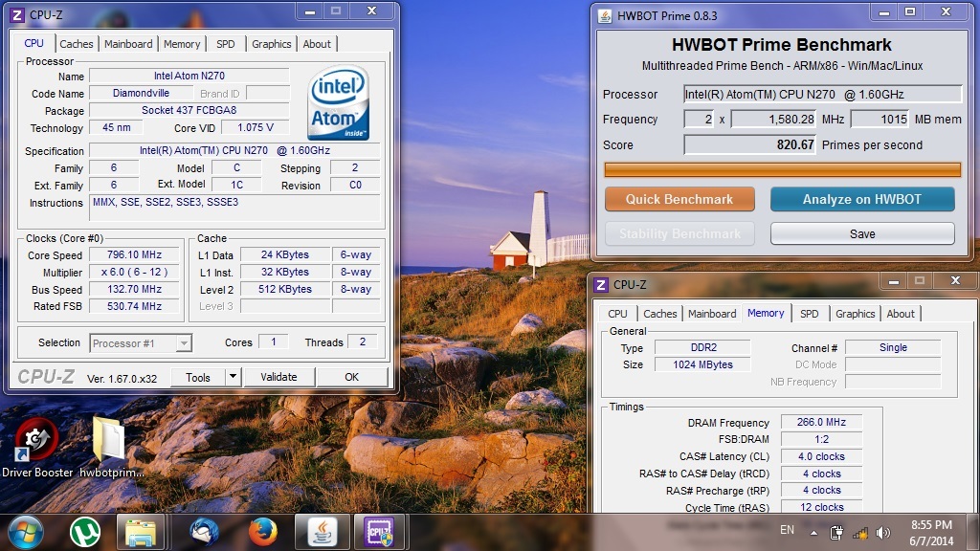Image resolution: width=980 pixels, height=551 pixels.
Task: Click OK in the CPU-Z window
Action: (x=352, y=377)
